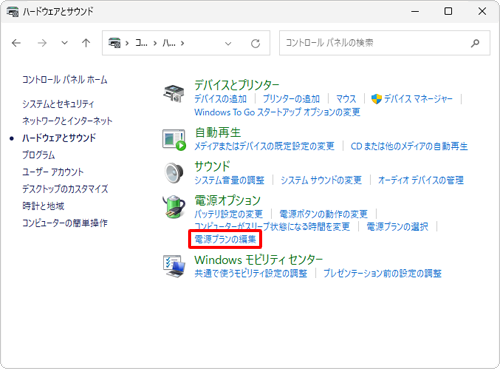Click the Power Options battery icon
The image size is (500, 369).
click(174, 207)
